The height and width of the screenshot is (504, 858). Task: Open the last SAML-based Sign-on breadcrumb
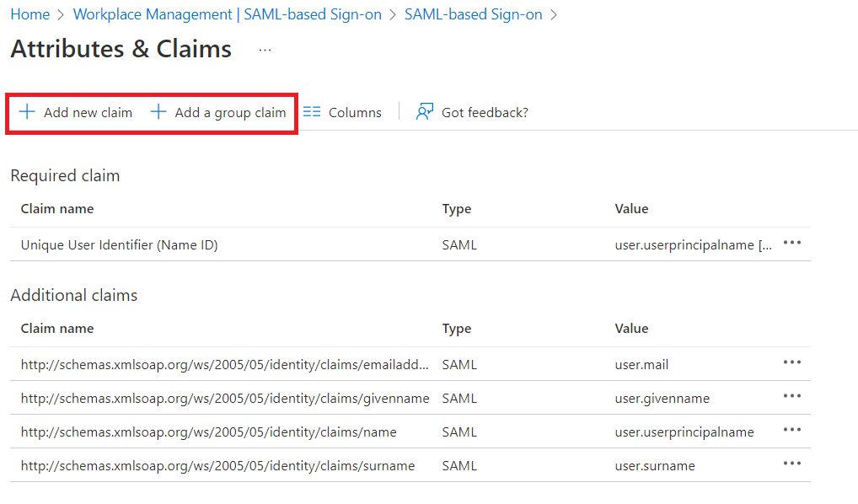coord(474,15)
